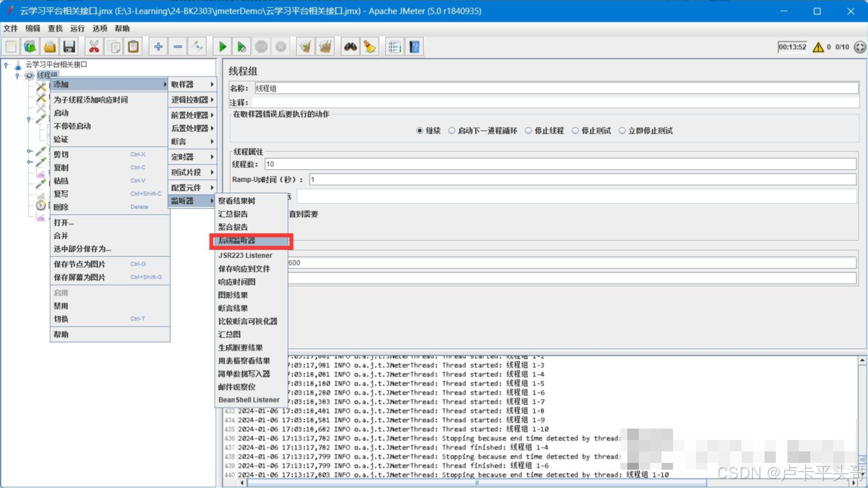The width and height of the screenshot is (868, 488).
Task: Expand all nodes with plus icon
Action: 158,47
